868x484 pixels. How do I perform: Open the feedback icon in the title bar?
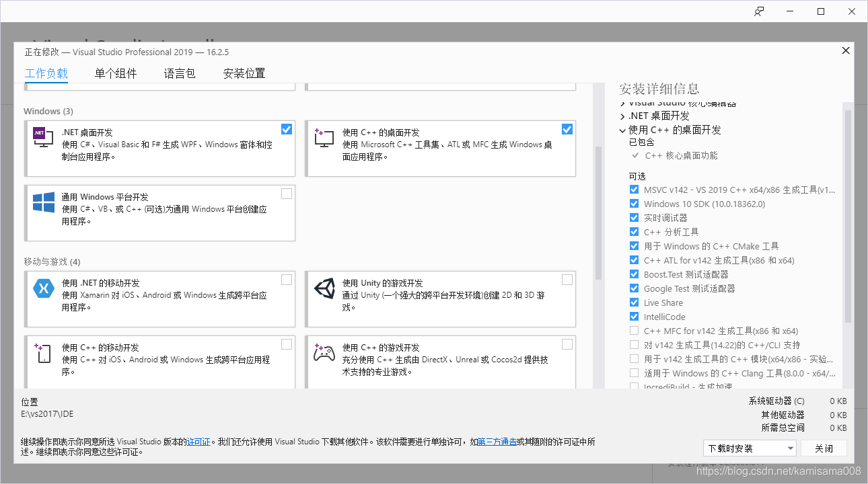click(x=759, y=11)
